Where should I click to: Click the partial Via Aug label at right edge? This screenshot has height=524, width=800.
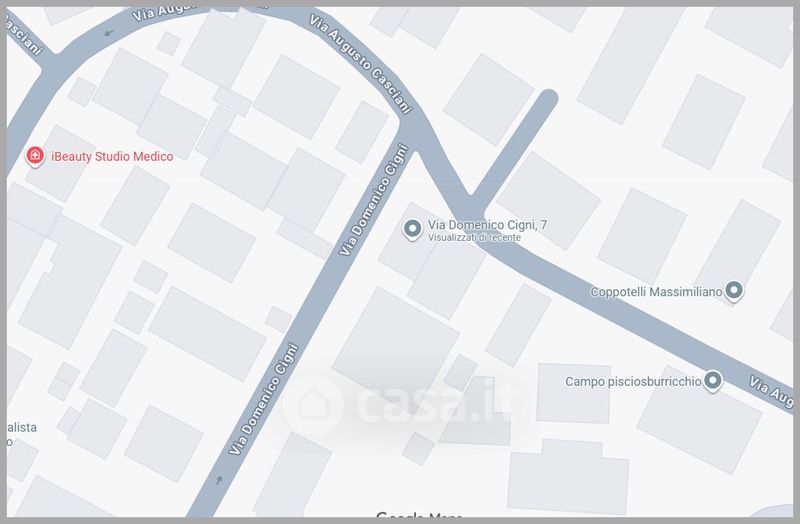click(x=771, y=391)
